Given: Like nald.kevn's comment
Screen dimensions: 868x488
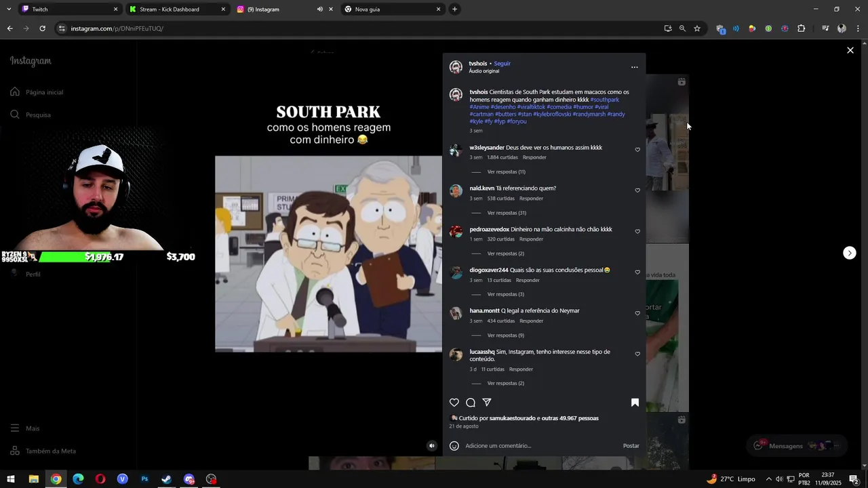Looking at the screenshot, I should [x=637, y=190].
